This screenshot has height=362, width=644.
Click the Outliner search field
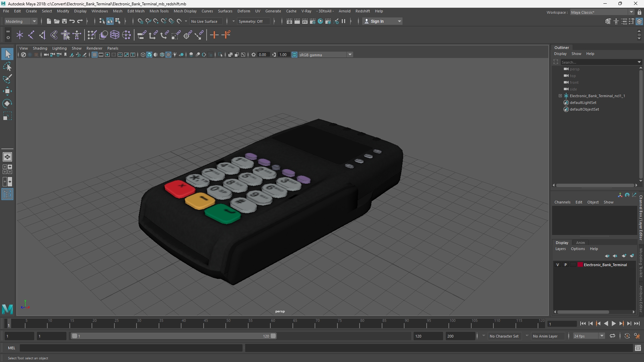(x=600, y=62)
